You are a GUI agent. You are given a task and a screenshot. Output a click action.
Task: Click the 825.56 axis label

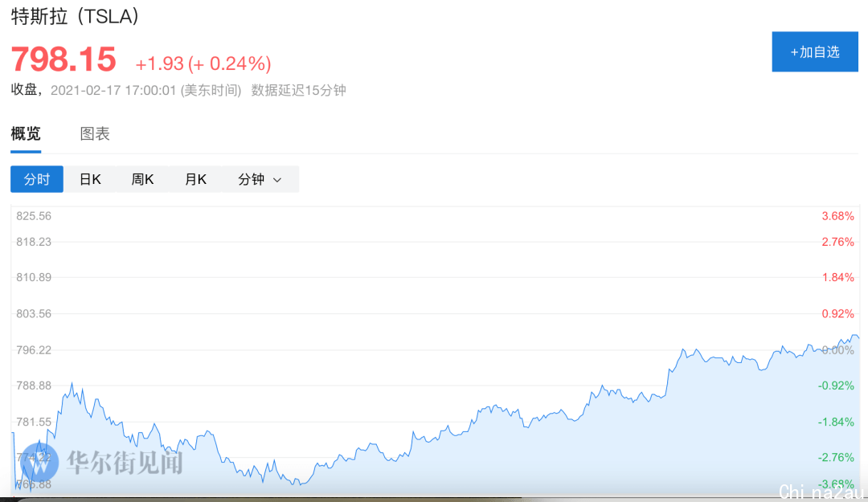(34, 216)
